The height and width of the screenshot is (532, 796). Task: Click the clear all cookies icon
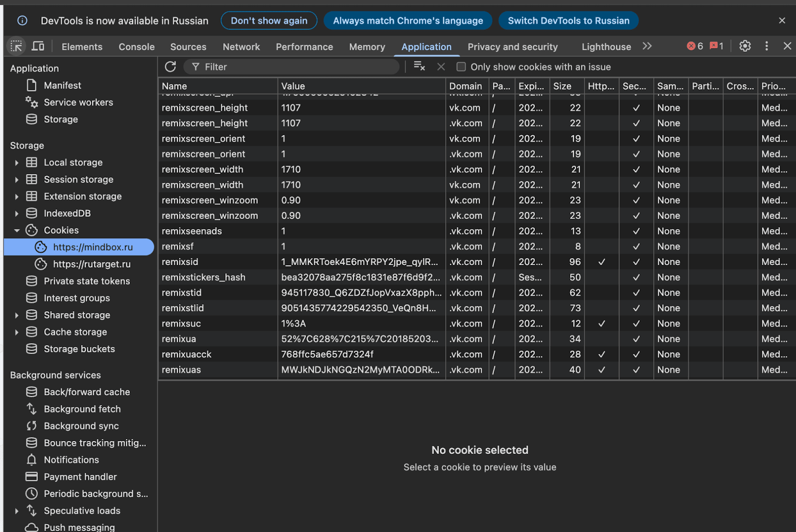point(419,67)
